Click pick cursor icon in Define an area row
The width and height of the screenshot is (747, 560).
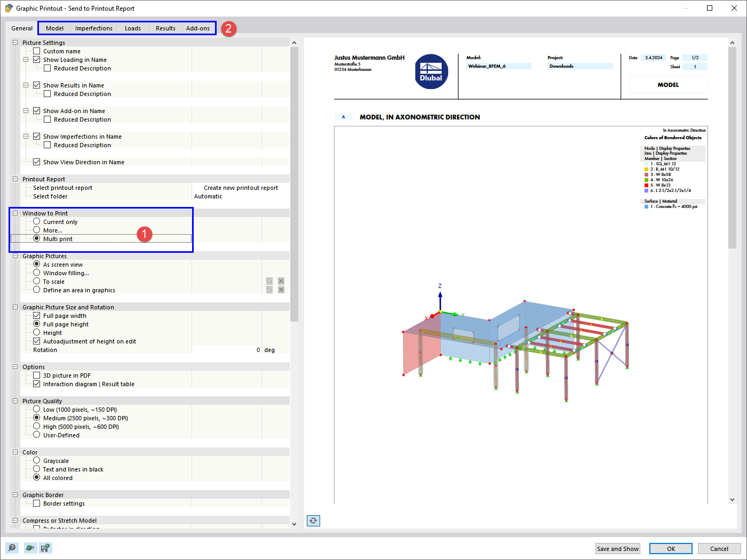tap(269, 290)
